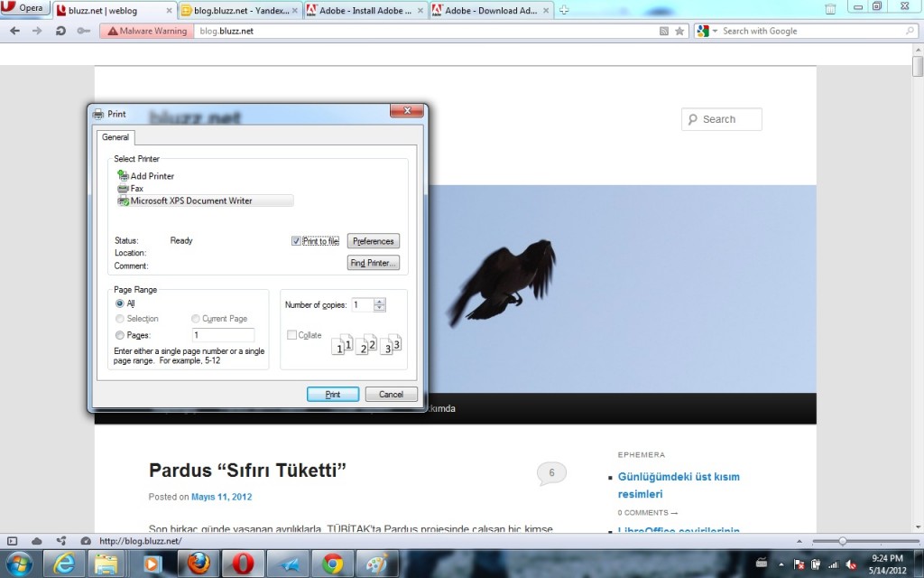924x578 pixels.
Task: Reload the page with the refresh icon
Action: (x=60, y=31)
